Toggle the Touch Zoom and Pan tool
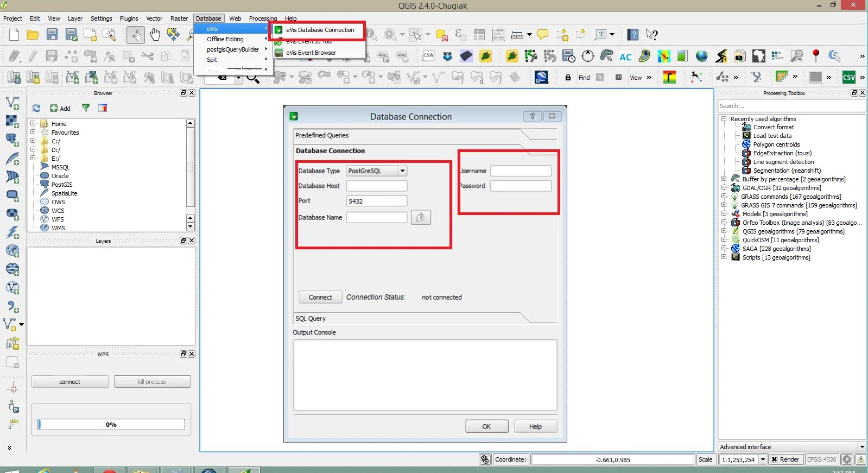 (x=136, y=35)
